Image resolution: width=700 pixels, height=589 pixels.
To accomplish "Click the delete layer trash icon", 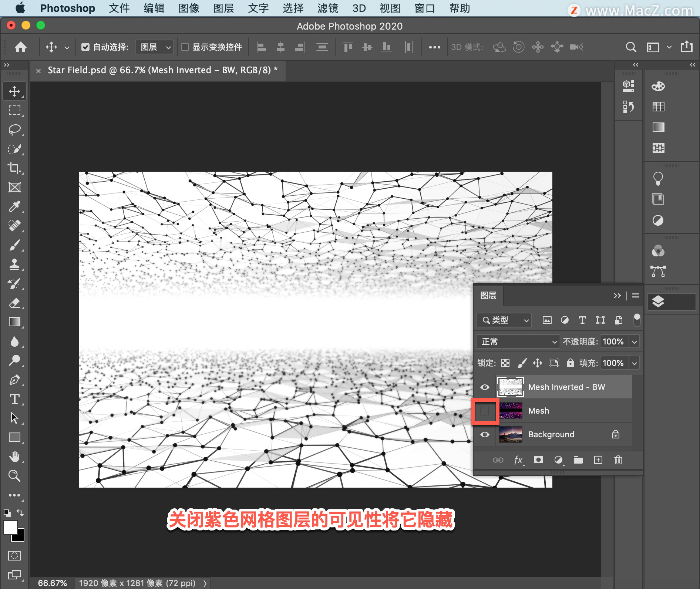I will [x=618, y=460].
